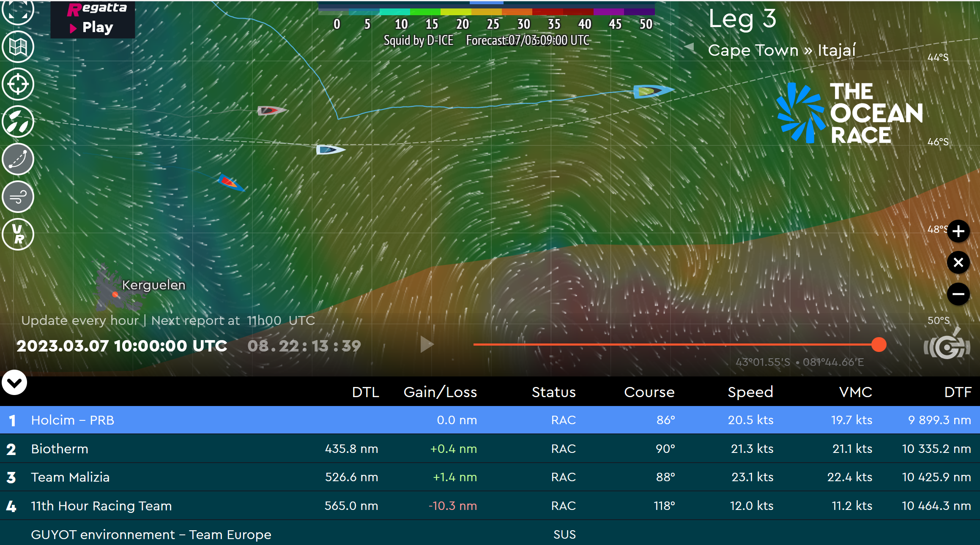Image resolution: width=980 pixels, height=545 pixels.
Task: Click the white-blue boat marker on map
Action: 331,150
